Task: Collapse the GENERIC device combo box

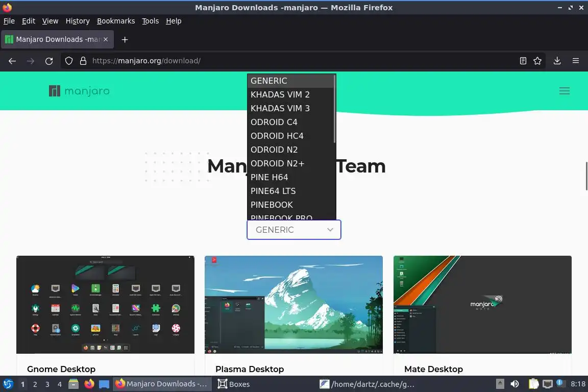Action: (293, 230)
